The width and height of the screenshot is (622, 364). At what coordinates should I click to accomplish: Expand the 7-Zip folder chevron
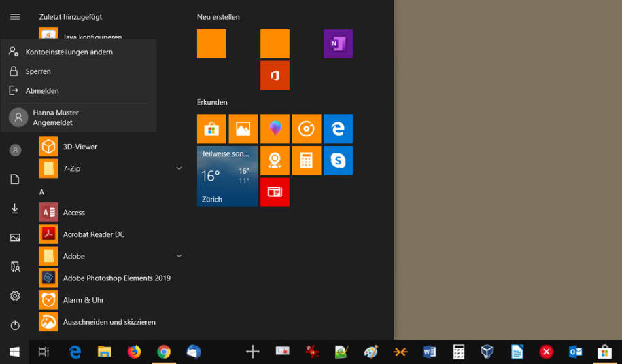click(x=179, y=168)
